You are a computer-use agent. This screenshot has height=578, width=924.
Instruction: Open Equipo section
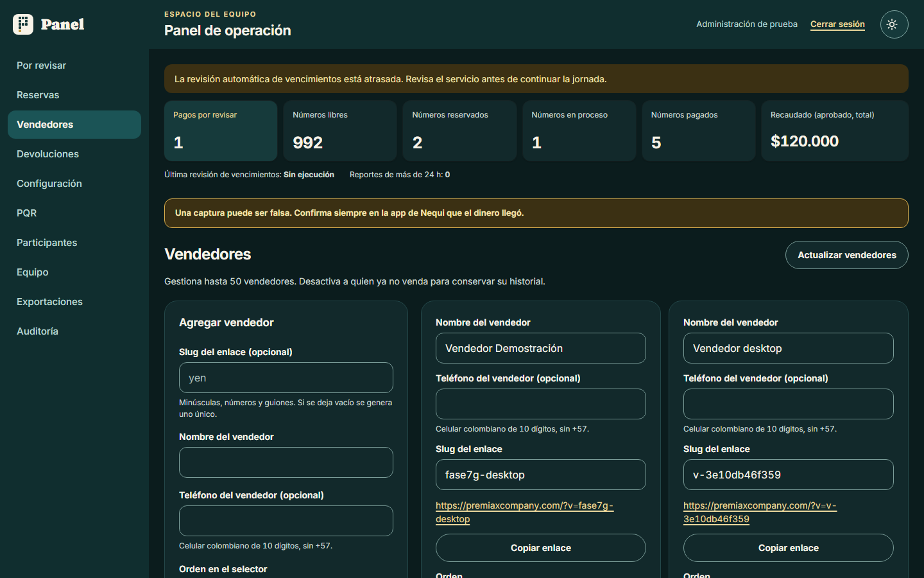[x=74, y=272]
